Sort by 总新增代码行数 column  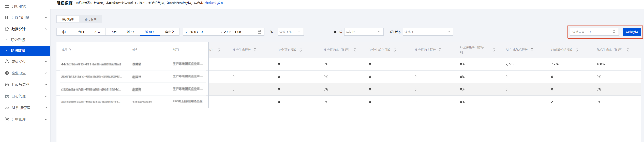pyautogui.click(x=577, y=50)
